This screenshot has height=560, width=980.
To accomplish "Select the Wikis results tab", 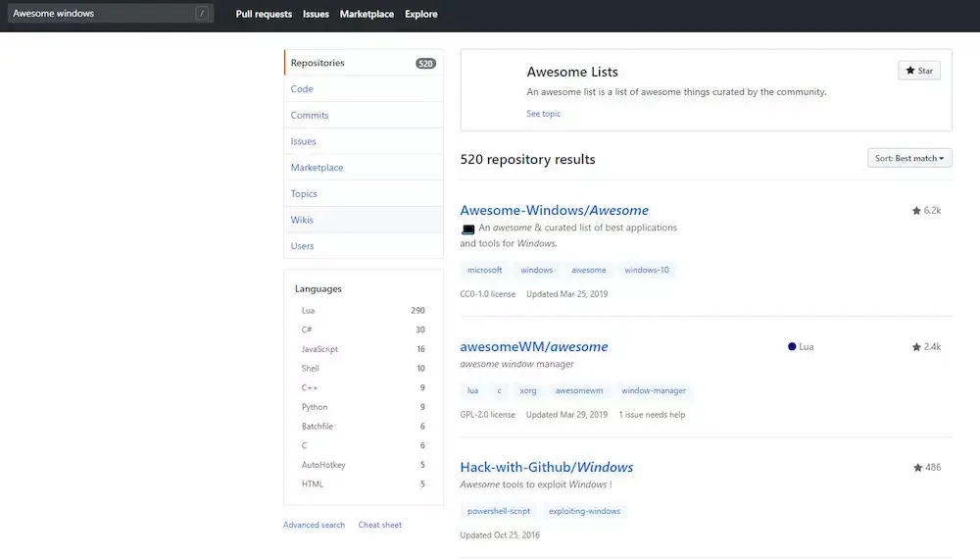I will (364, 221).
